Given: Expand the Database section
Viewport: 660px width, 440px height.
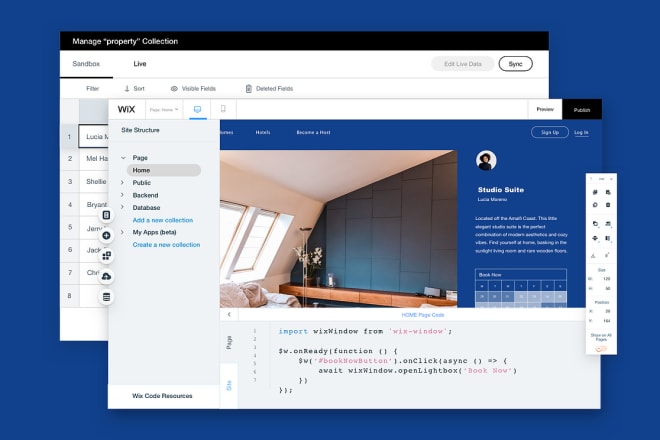Looking at the screenshot, I should [x=122, y=207].
